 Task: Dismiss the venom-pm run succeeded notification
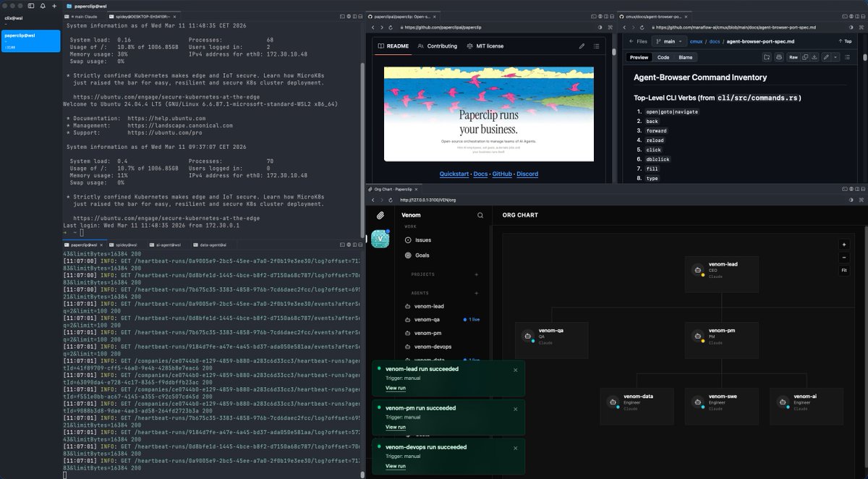[516, 409]
